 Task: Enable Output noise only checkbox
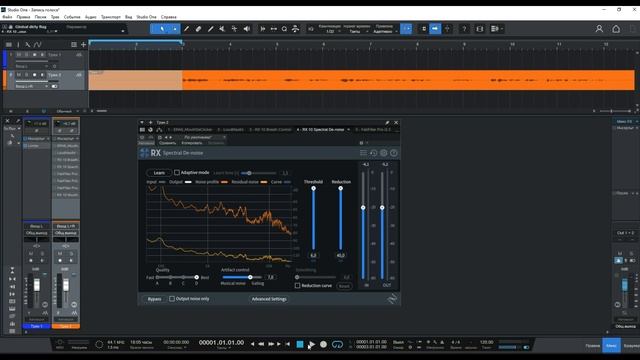172,299
